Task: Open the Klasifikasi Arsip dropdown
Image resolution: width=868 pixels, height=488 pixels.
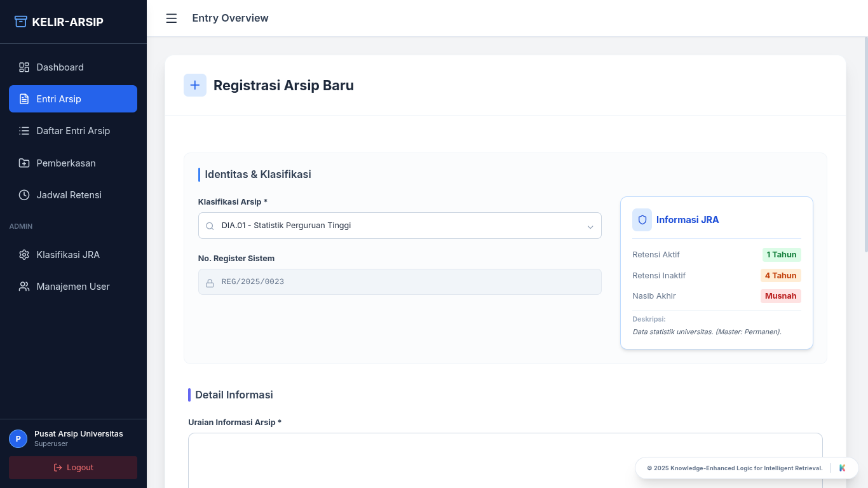Action: pyautogui.click(x=399, y=226)
